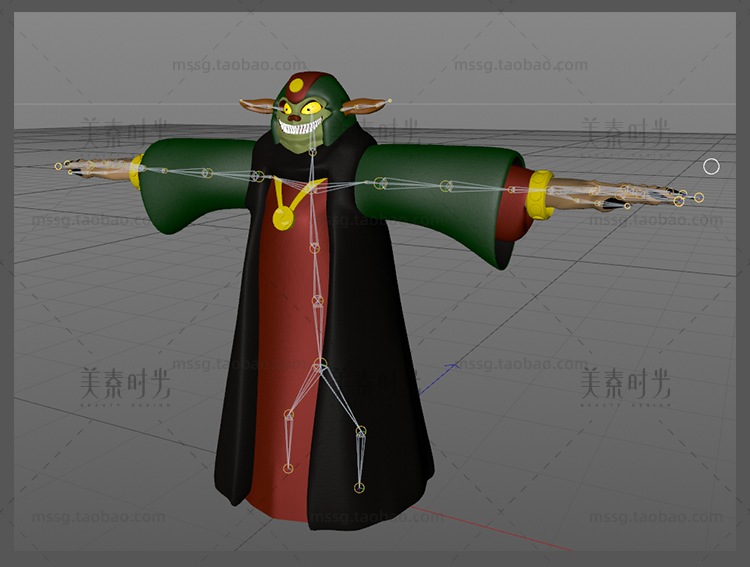This screenshot has width=750, height=567.
Task: Click the knee joint on the black cloak side
Action: click(x=361, y=431)
